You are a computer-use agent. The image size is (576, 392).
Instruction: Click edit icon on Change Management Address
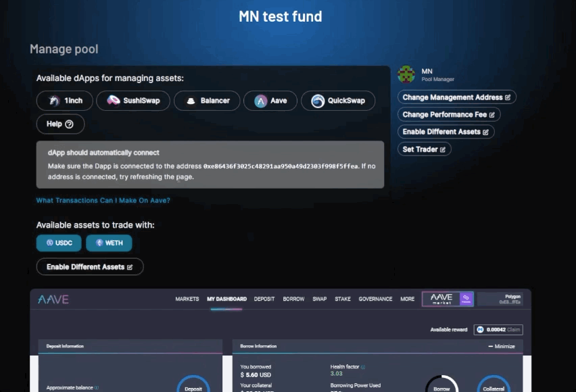(x=508, y=97)
